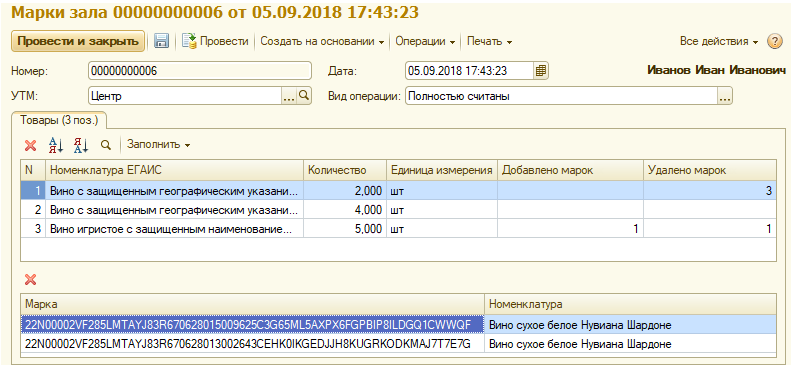This screenshot has width=791, height=367.
Task: Open the calendar picker beside Дата
Action: coord(541,71)
